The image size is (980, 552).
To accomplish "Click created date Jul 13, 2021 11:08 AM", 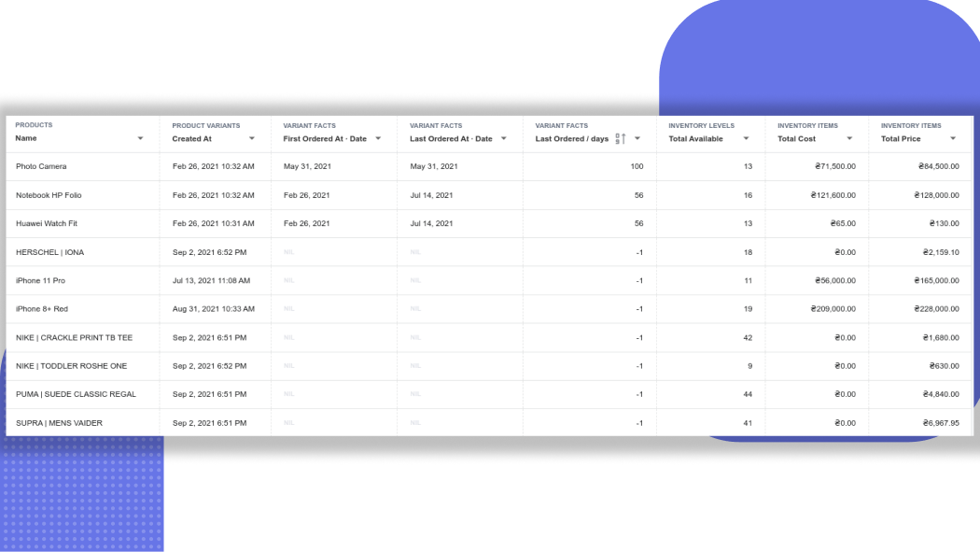I will pyautogui.click(x=211, y=281).
